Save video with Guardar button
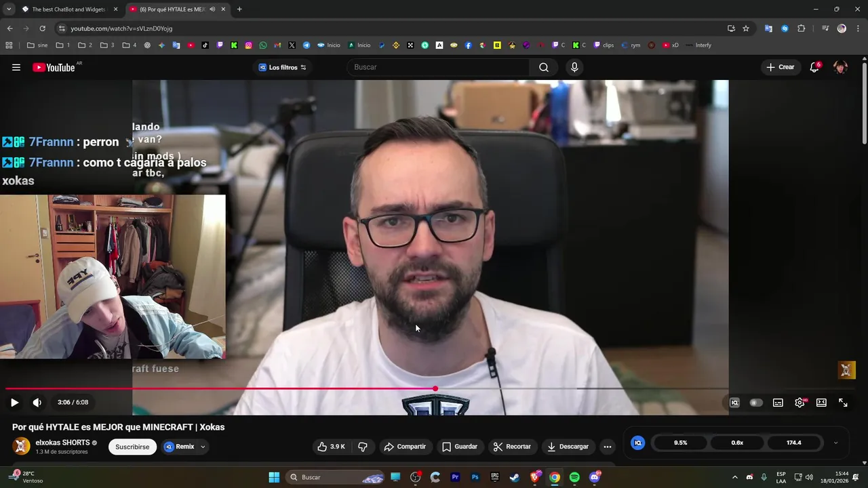This screenshot has height=488, width=868. 460,447
